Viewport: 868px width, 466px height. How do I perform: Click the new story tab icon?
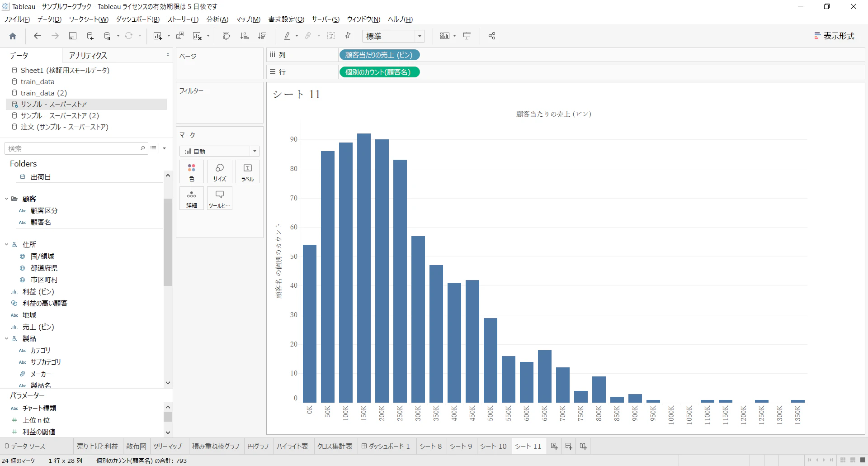point(583,446)
